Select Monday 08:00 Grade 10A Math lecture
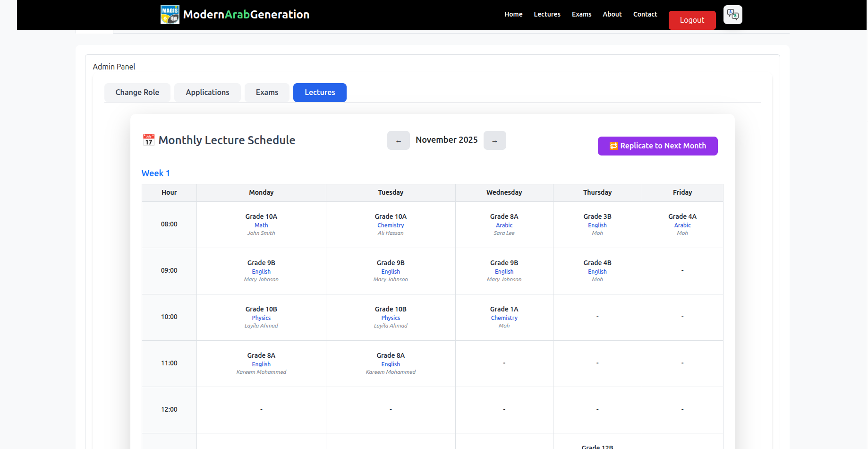Viewport: 868px width, 449px height. click(x=261, y=224)
